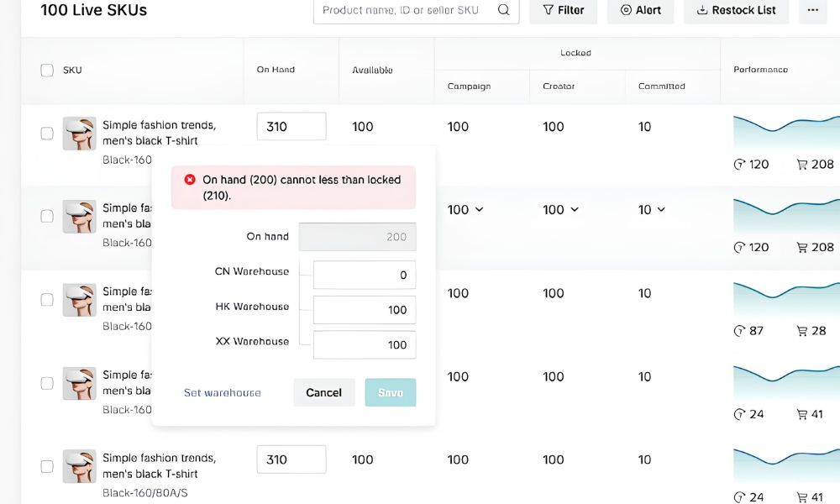Screen dimensions: 840x504
Task: Toggle the select-all SKU header checkbox
Action: click(x=47, y=71)
